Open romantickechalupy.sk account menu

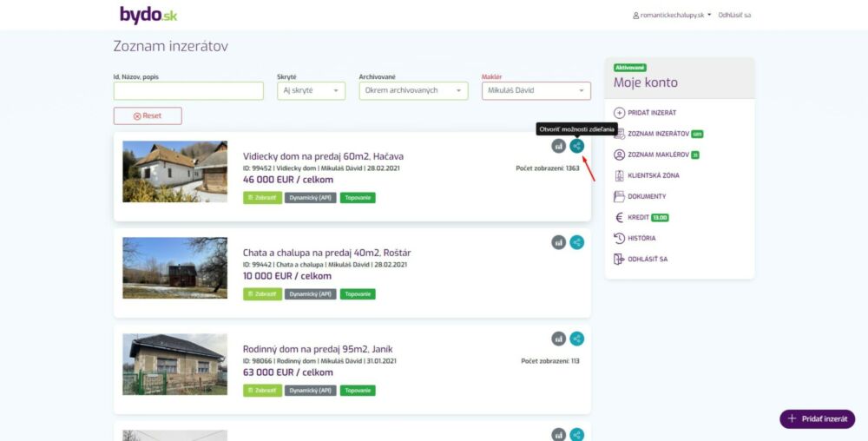coord(673,15)
